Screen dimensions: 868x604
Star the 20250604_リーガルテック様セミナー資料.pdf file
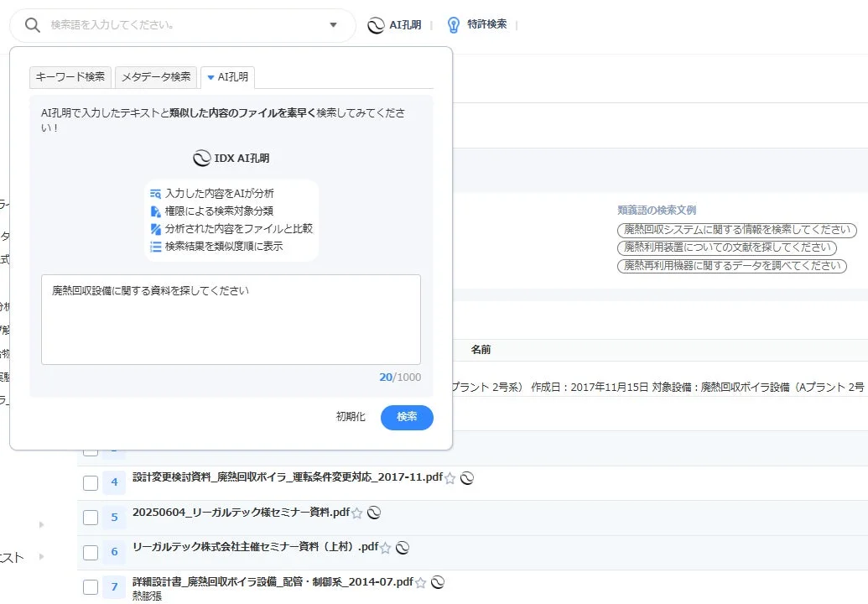click(x=358, y=513)
